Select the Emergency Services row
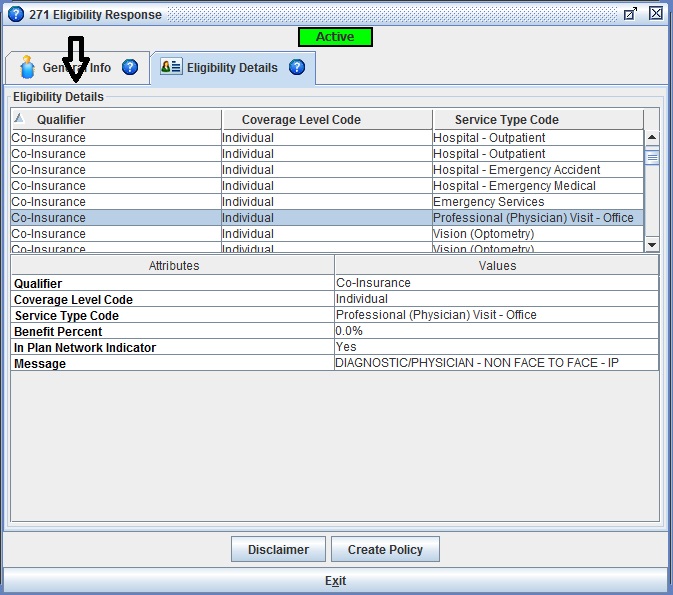Screen dimensions: 673x595 [327, 201]
